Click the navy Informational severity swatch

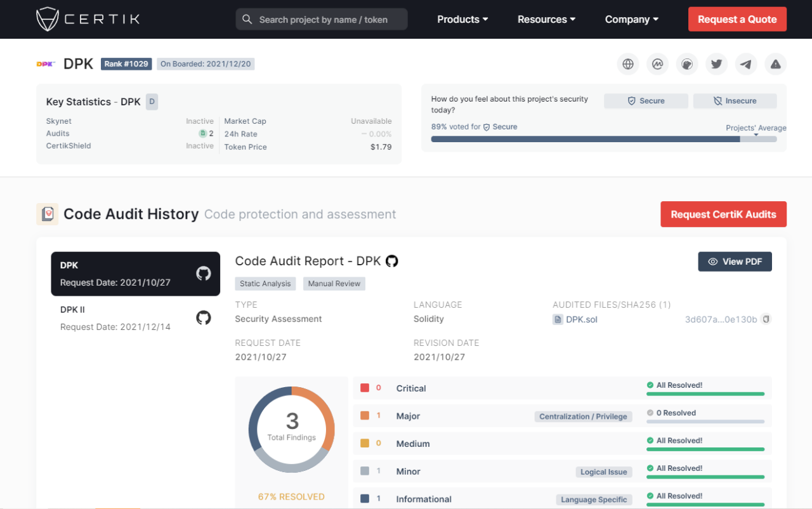(x=365, y=499)
